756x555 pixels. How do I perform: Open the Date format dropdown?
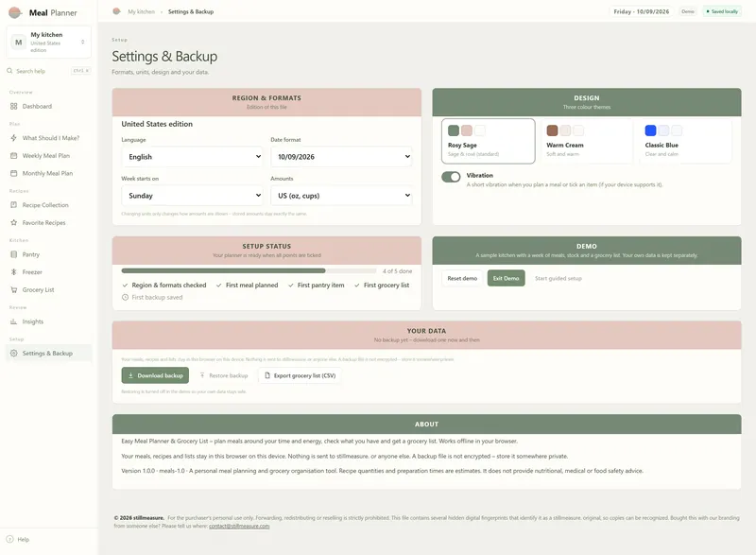(341, 157)
